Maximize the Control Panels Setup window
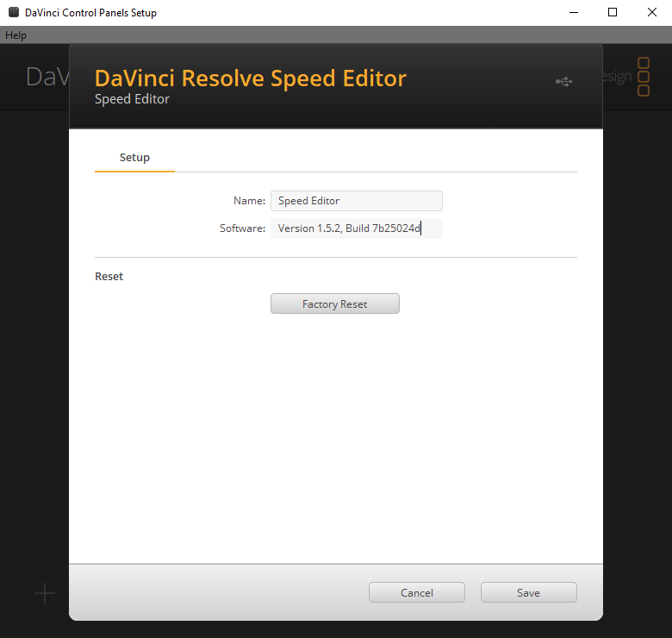 613,13
